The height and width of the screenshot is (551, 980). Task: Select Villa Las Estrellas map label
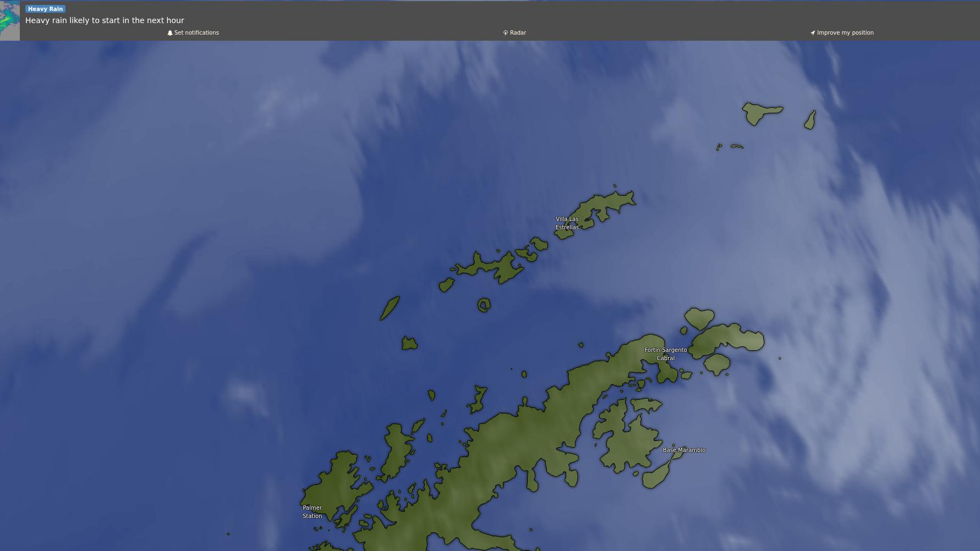point(567,223)
